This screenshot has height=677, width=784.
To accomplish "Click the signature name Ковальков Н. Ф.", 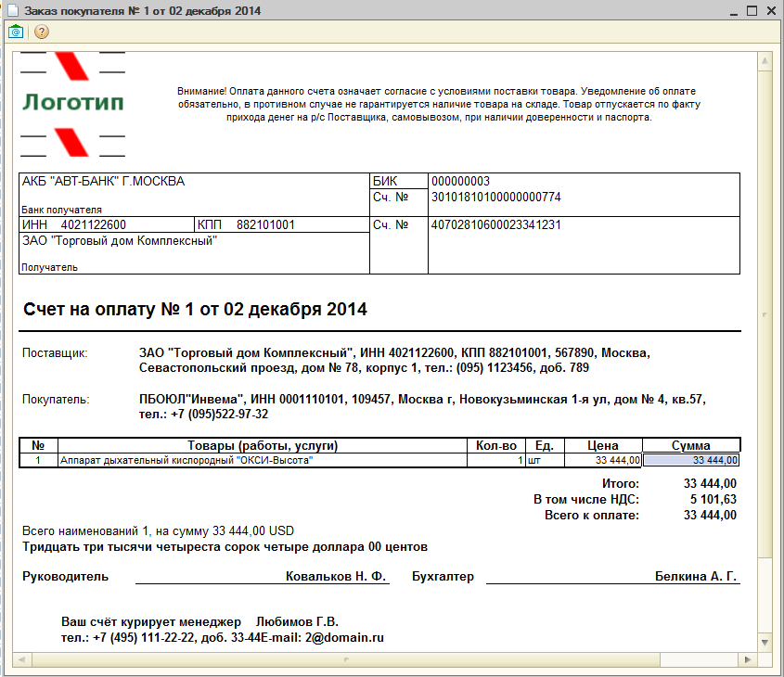I will tap(336, 577).
